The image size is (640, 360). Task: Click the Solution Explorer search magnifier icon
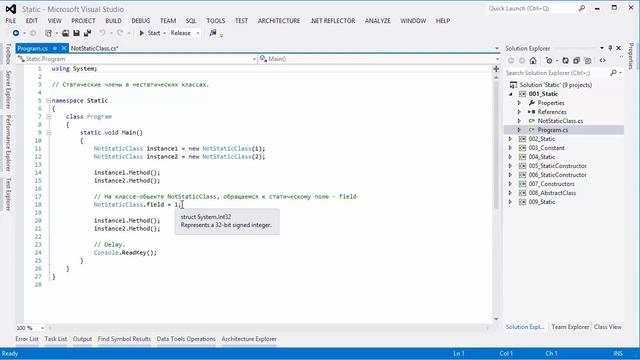click(613, 73)
